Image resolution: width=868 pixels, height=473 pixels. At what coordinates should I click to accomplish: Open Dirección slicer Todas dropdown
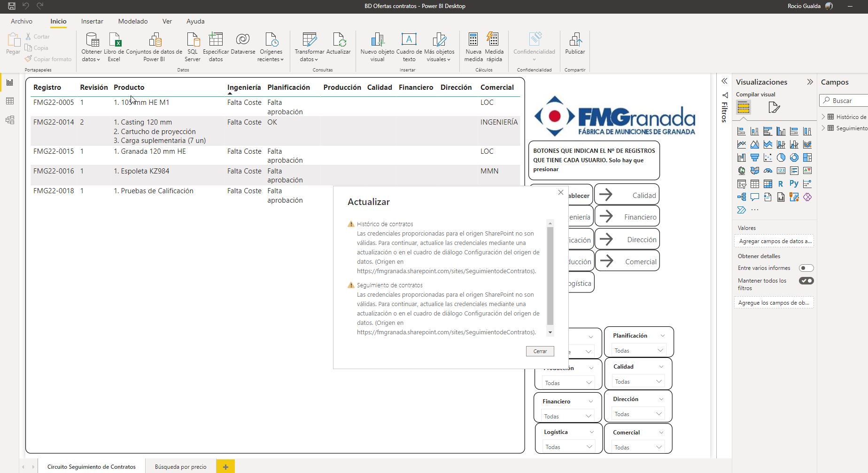click(638, 414)
